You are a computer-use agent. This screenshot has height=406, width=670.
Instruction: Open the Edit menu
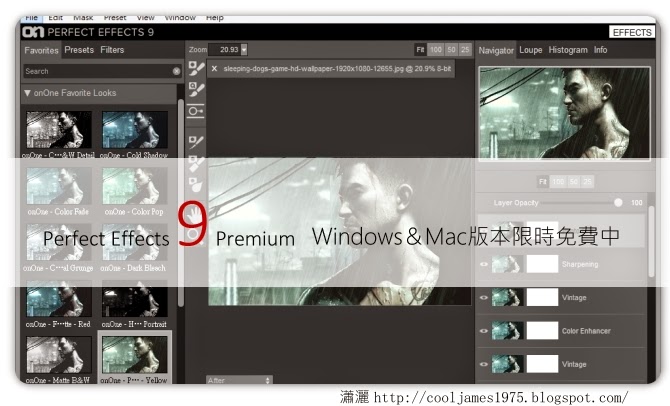(56, 18)
